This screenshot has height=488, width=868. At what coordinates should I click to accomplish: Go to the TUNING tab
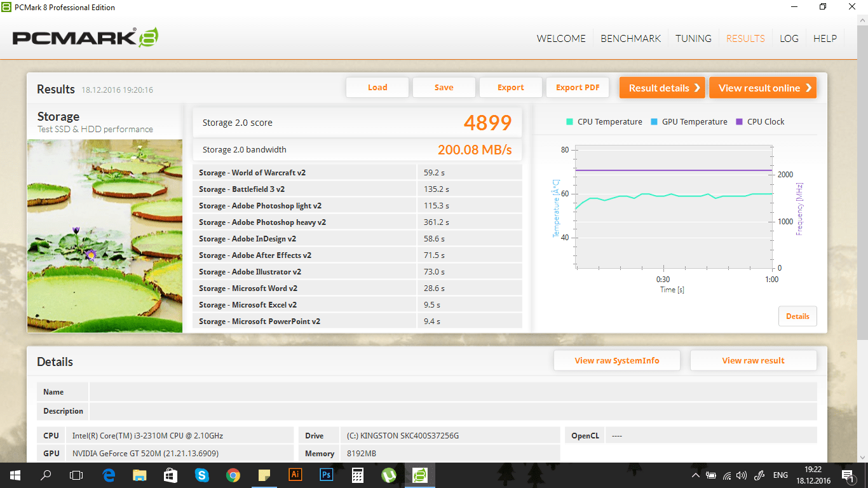click(x=693, y=38)
